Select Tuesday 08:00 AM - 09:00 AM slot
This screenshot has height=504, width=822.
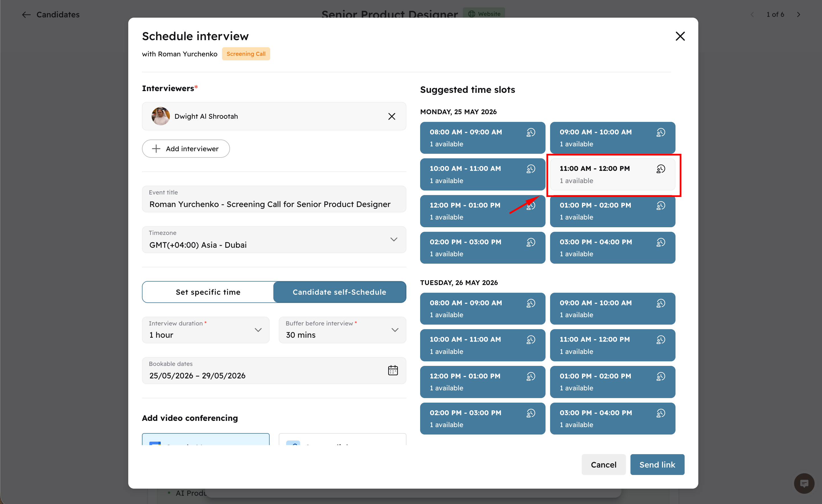pyautogui.click(x=482, y=309)
